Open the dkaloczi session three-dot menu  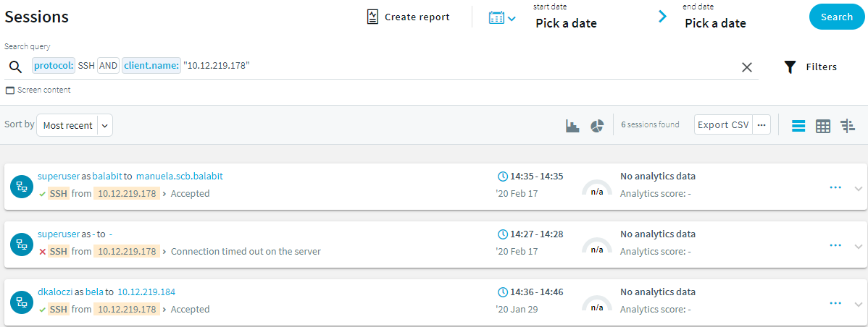[835, 303]
